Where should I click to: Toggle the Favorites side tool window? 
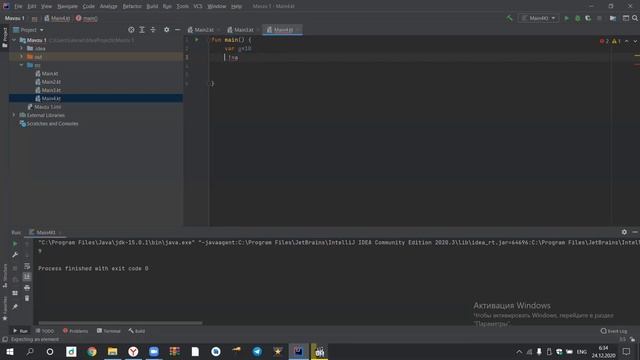[x=4, y=308]
